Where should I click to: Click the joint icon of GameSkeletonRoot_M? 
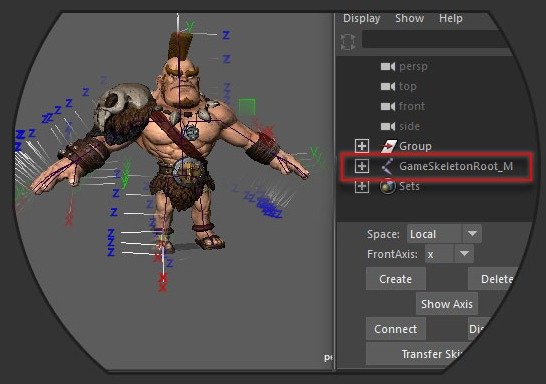click(387, 166)
